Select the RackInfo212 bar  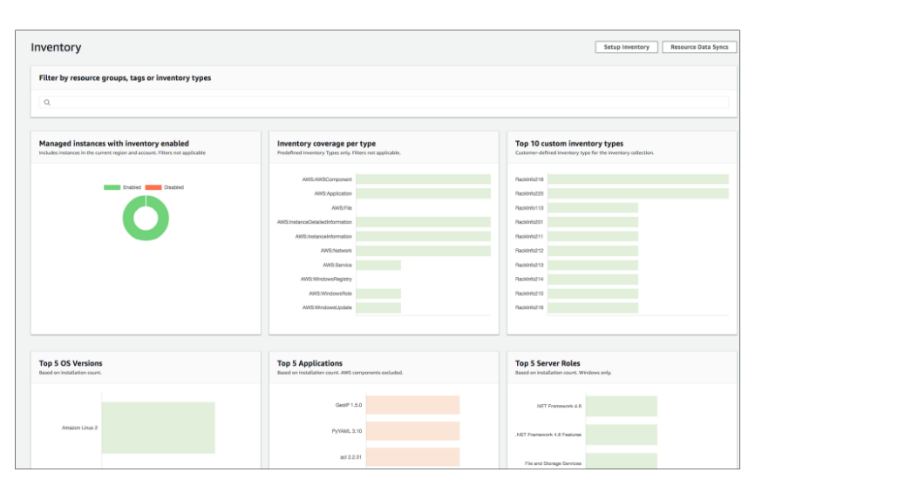tap(592, 251)
